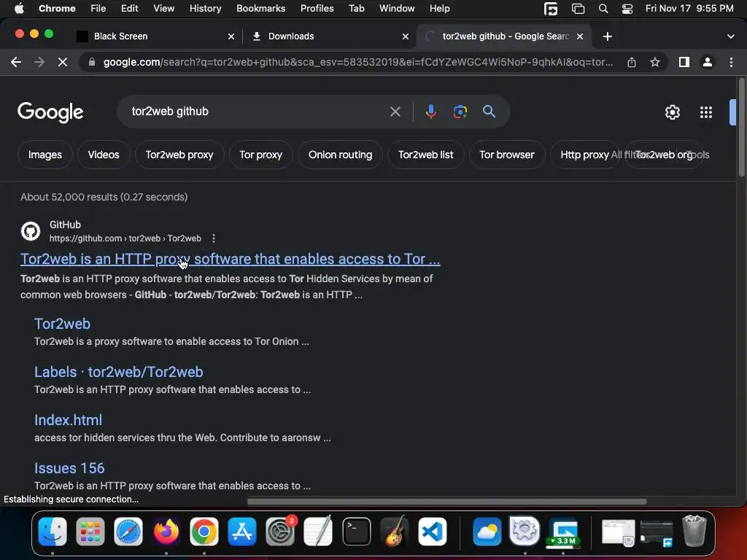Open the Apple menu
747x560 pixels.
[x=19, y=8]
